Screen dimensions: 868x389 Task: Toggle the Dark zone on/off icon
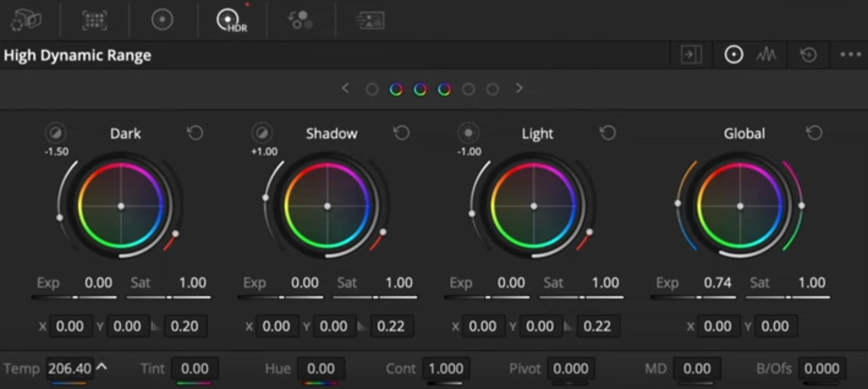56,133
